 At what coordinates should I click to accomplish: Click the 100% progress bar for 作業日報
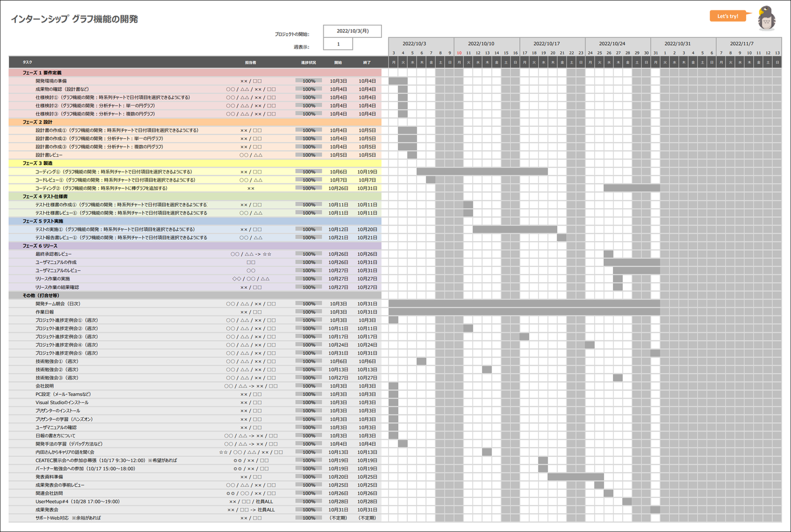[309, 312]
